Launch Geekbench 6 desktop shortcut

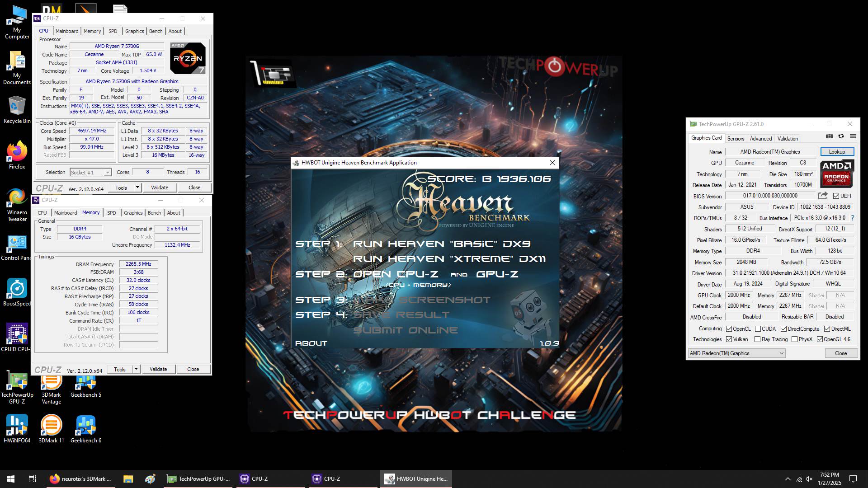tap(86, 429)
